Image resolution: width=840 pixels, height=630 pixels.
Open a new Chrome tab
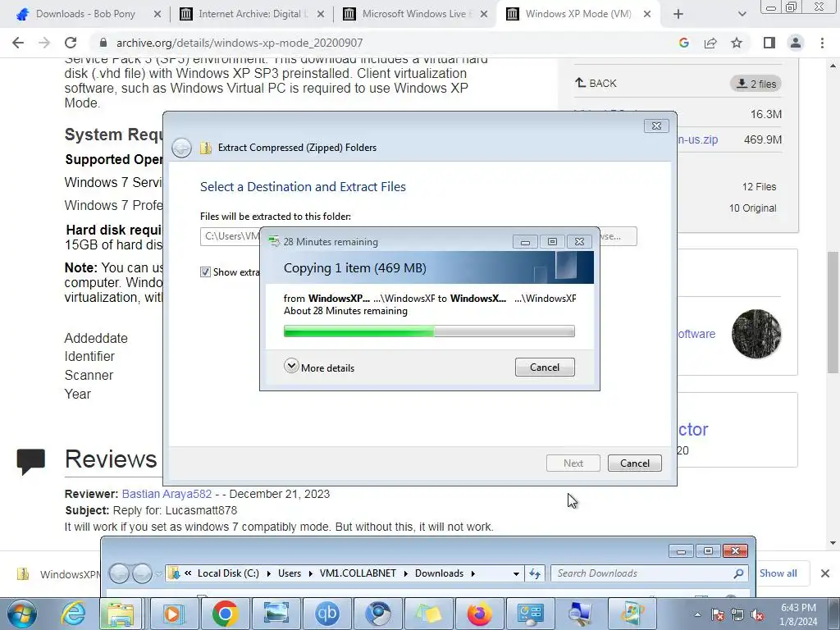pos(678,14)
